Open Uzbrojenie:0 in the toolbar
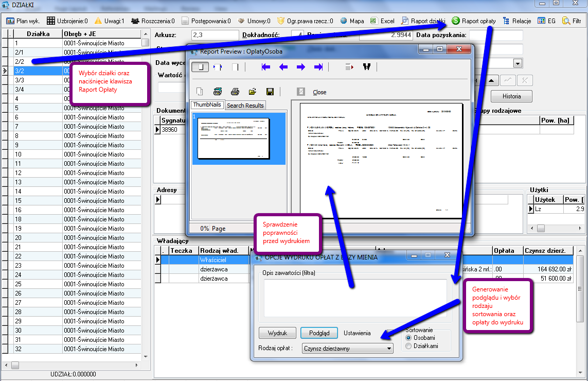 [x=67, y=21]
